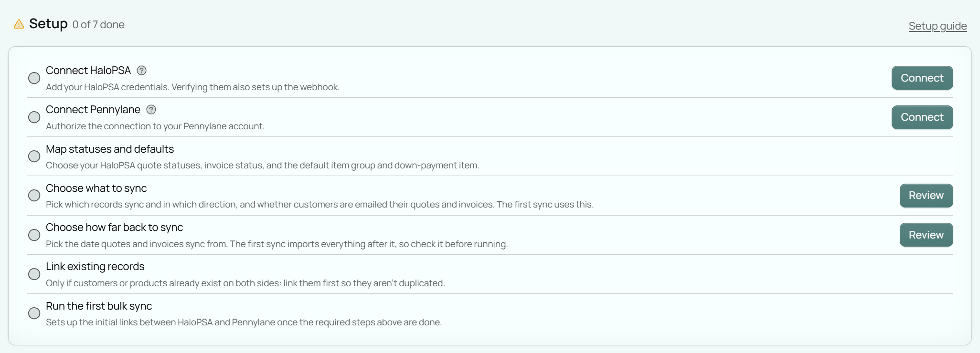Toggle the Link existing records circle
Viewport: 980px width, 353px height.
pyautogui.click(x=34, y=274)
